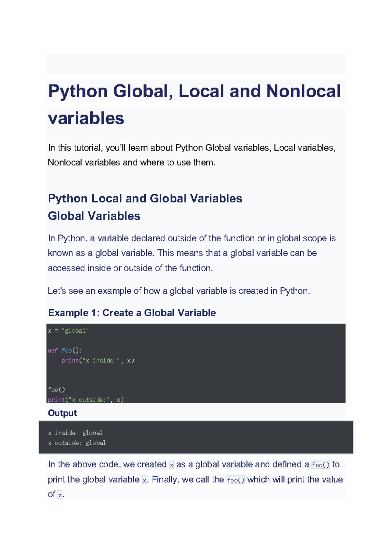Click the line 'Nonlocal variables and where to use them.'

tap(132, 162)
